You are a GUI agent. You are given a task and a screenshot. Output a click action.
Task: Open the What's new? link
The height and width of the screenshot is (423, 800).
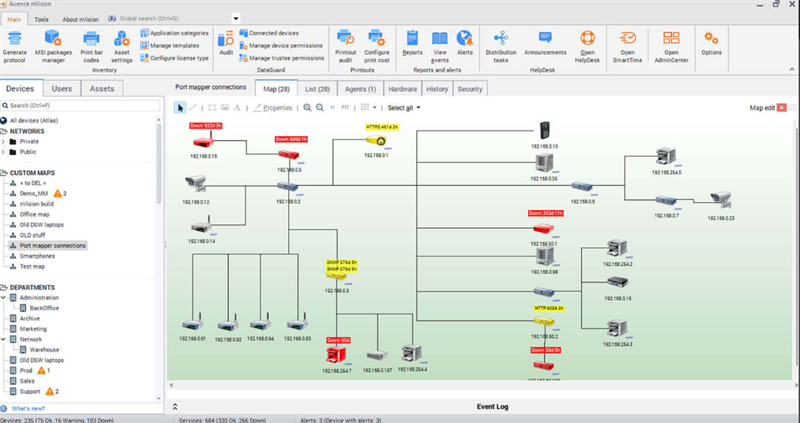click(x=28, y=408)
